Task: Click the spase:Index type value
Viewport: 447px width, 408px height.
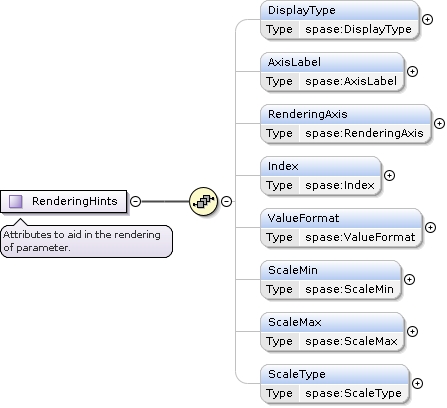Action: pyautogui.click(x=340, y=185)
